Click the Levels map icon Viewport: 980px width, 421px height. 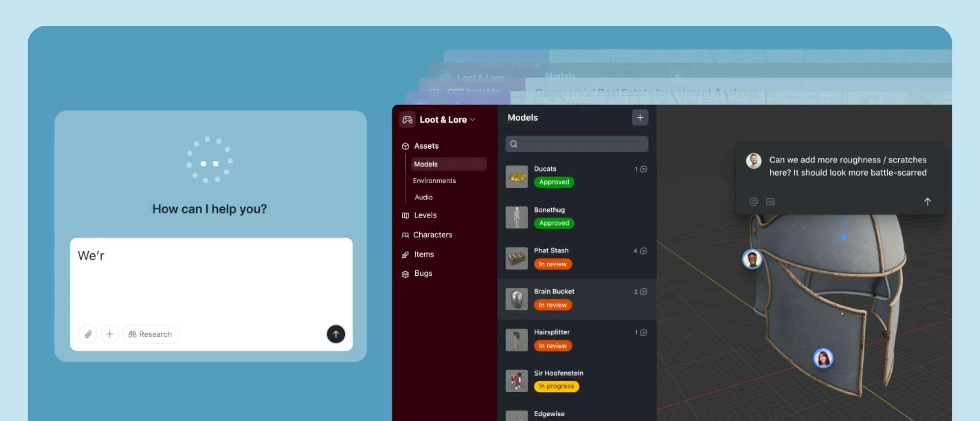(405, 215)
